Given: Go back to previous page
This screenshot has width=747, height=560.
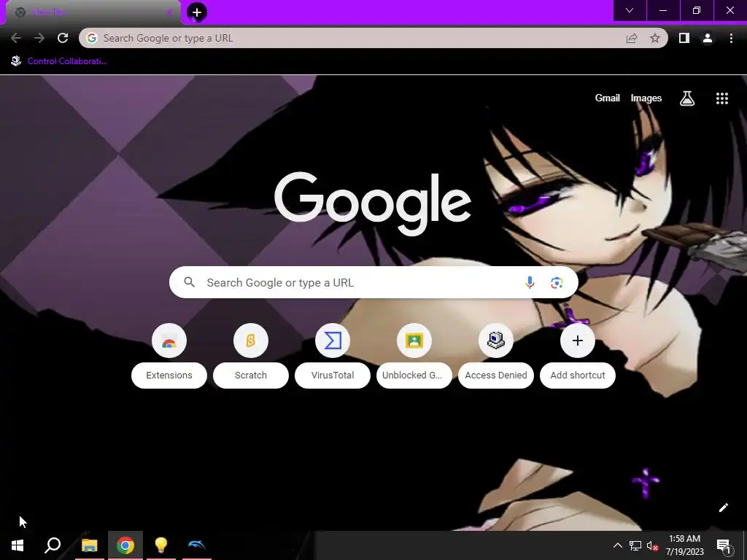Looking at the screenshot, I should pos(16,38).
